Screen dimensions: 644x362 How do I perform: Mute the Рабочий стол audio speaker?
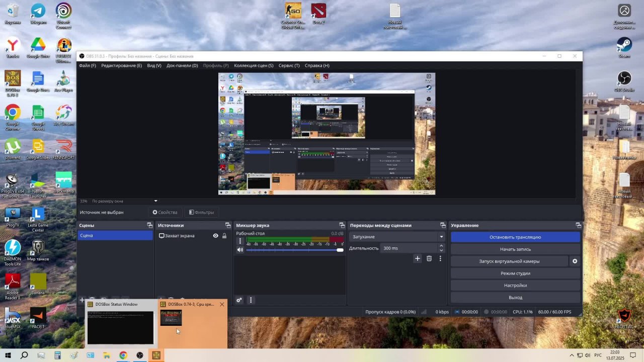tap(240, 250)
